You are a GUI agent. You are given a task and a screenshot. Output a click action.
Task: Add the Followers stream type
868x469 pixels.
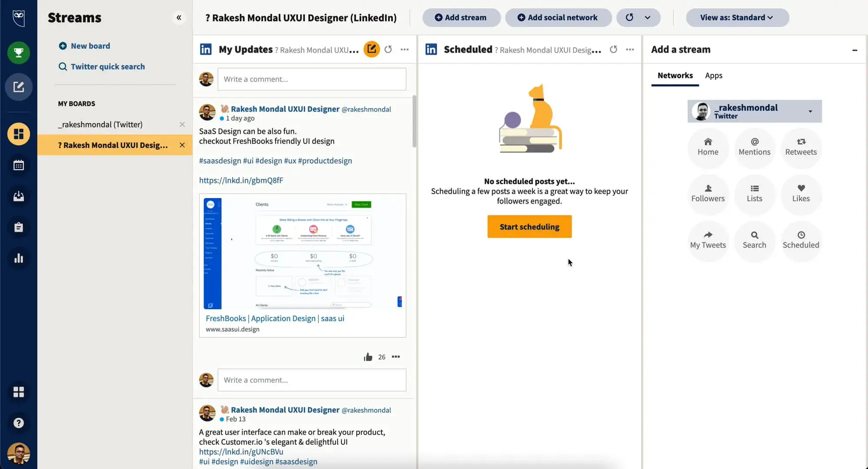click(x=708, y=193)
